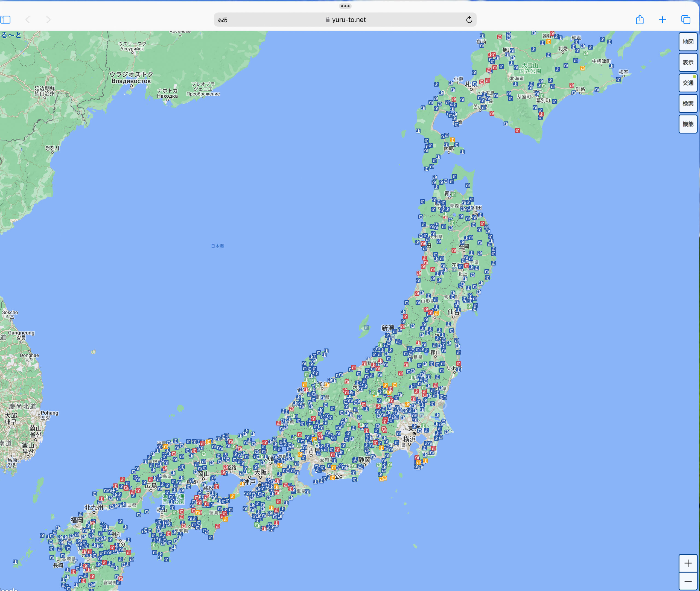Viewport: 700px width, 591px height.
Task: Click the 神戸 city label
Action: (250, 482)
